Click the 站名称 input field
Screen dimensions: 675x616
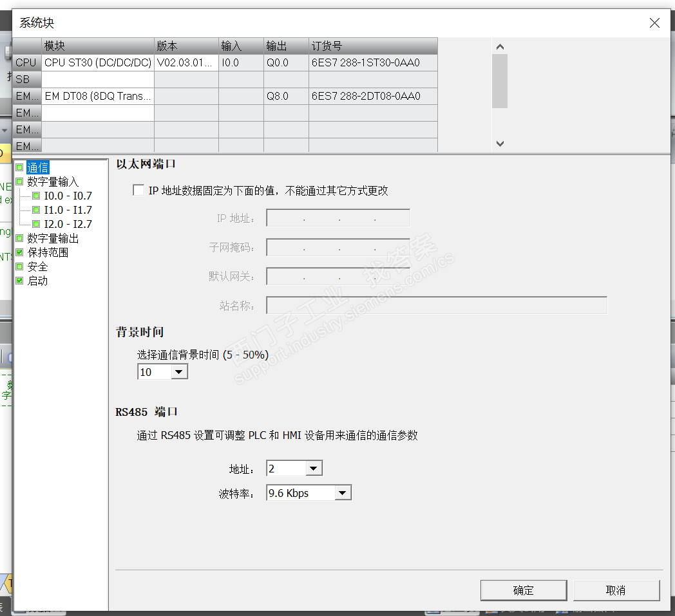(437, 305)
